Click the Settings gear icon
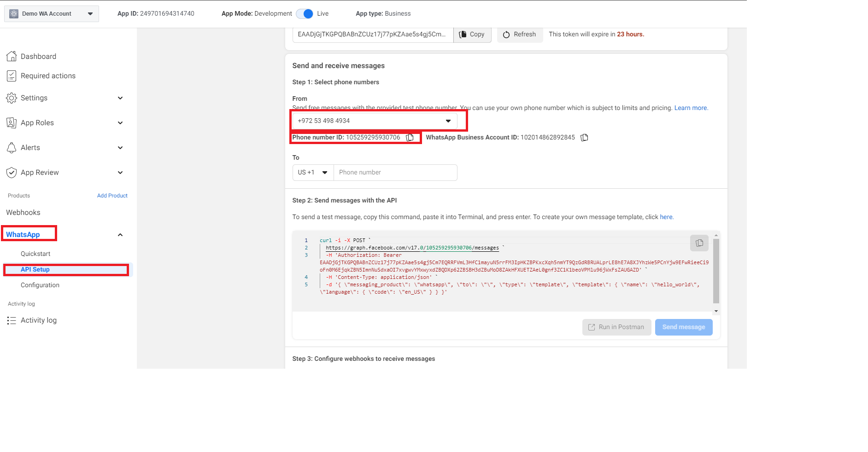The height and width of the screenshot is (452, 868). [x=12, y=98]
